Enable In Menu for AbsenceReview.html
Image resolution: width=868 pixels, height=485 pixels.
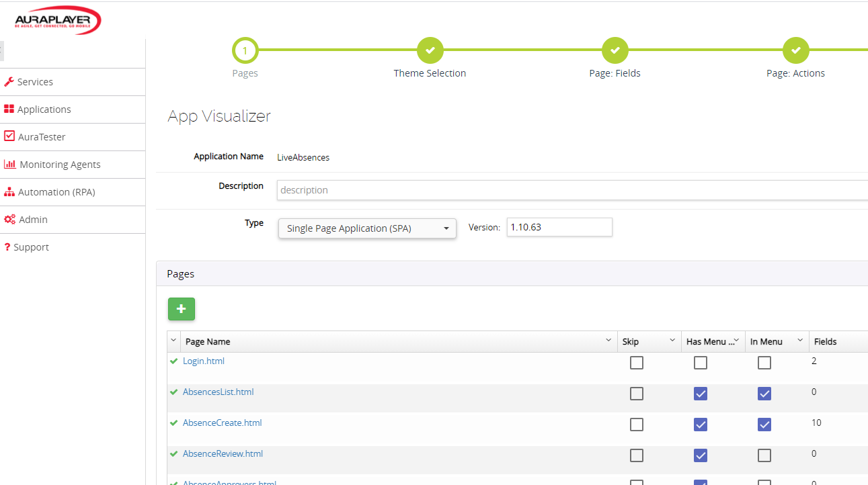[764, 455]
